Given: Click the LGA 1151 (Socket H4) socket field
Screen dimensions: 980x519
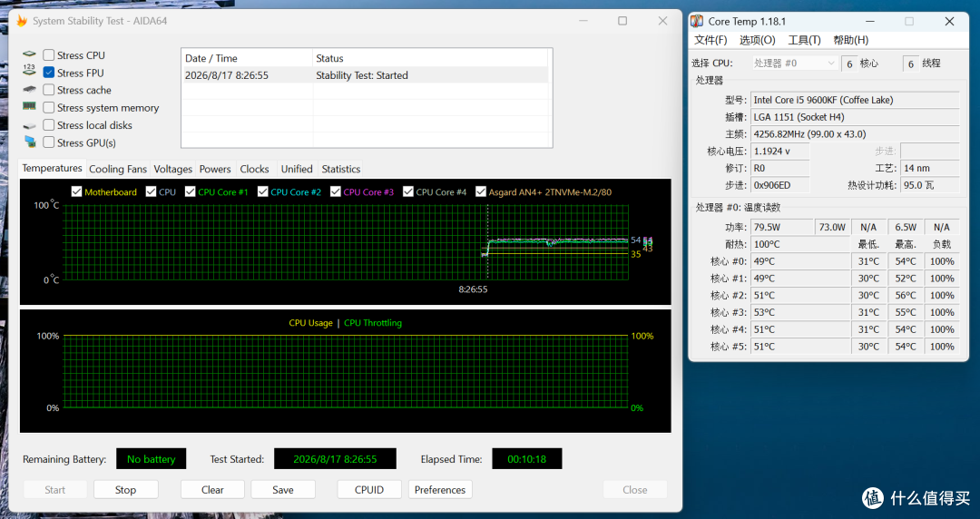Looking at the screenshot, I should (855, 117).
